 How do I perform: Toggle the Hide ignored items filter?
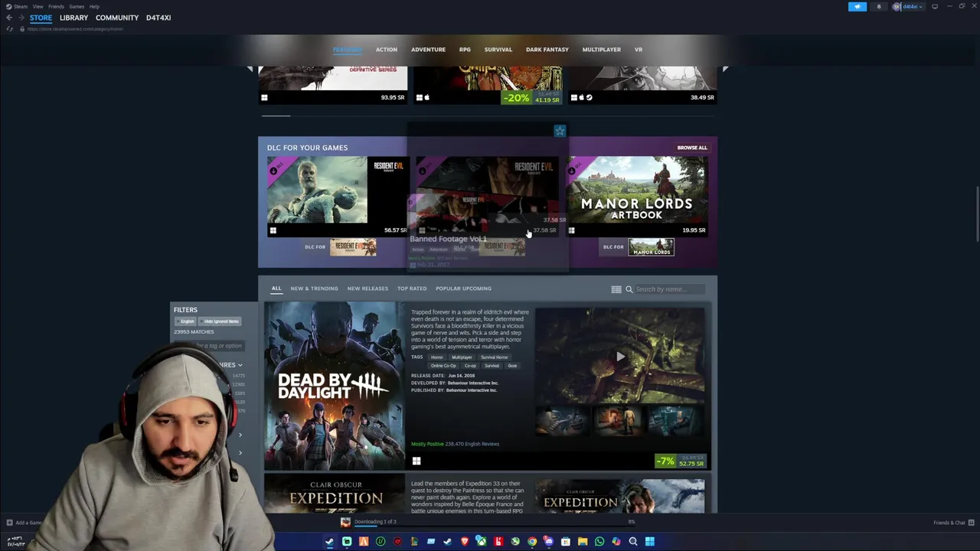pyautogui.click(x=220, y=321)
